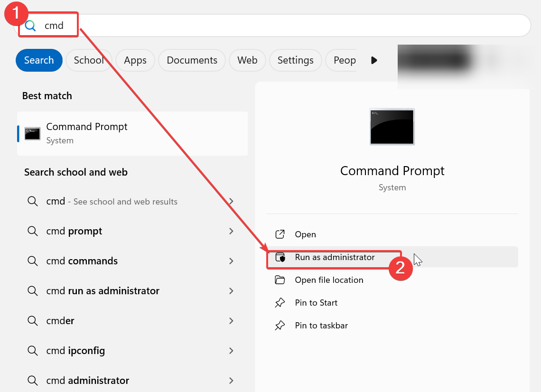This screenshot has height=392, width=541.
Task: Open the Settings search filter
Action: (295, 60)
